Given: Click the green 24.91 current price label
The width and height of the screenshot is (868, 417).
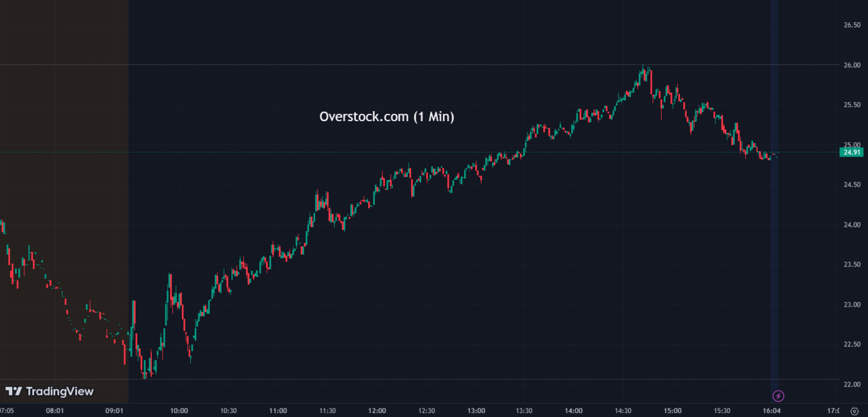Looking at the screenshot, I should [852, 152].
